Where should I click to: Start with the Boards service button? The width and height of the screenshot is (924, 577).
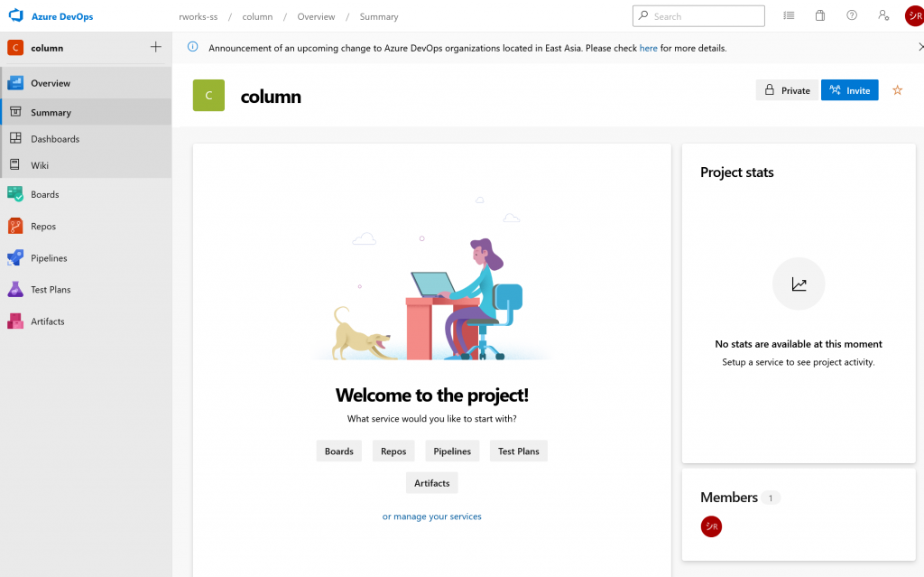[x=339, y=451]
